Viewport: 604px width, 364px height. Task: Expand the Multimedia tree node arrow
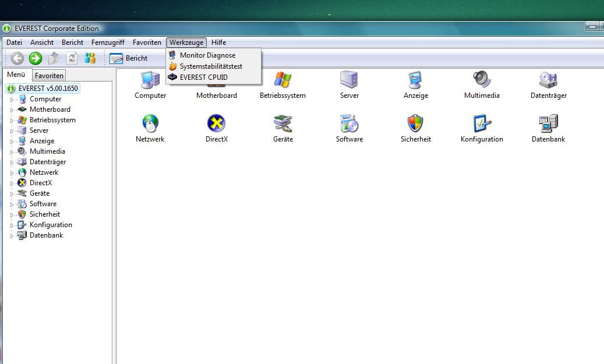(12, 152)
